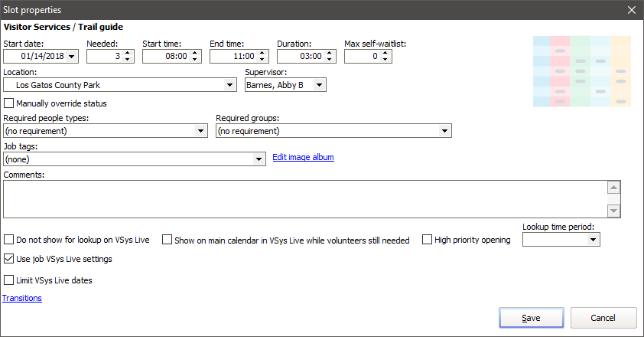Image resolution: width=644 pixels, height=337 pixels.
Task: Toggle Do not show for lookup checkbox
Action: pos(9,240)
